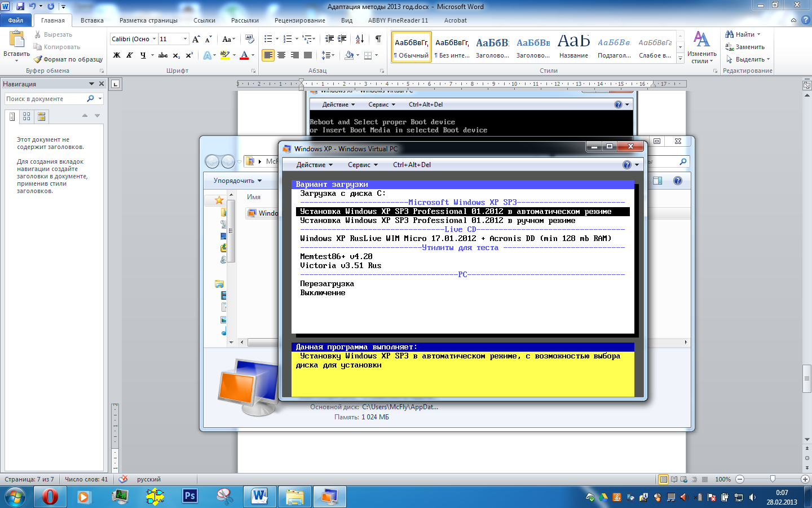Open font color dropdown arrow
Image resolution: width=812 pixels, height=508 pixels.
coord(253,55)
